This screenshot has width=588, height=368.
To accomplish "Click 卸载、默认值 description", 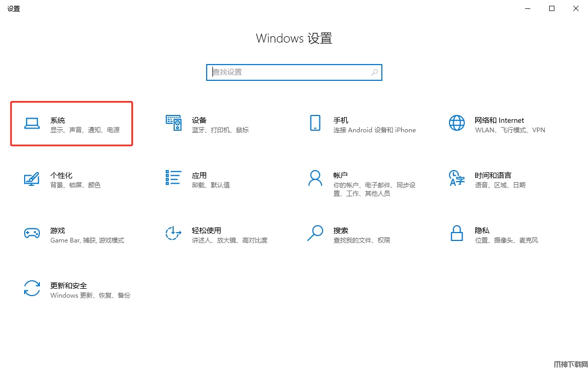I will click(x=211, y=185).
